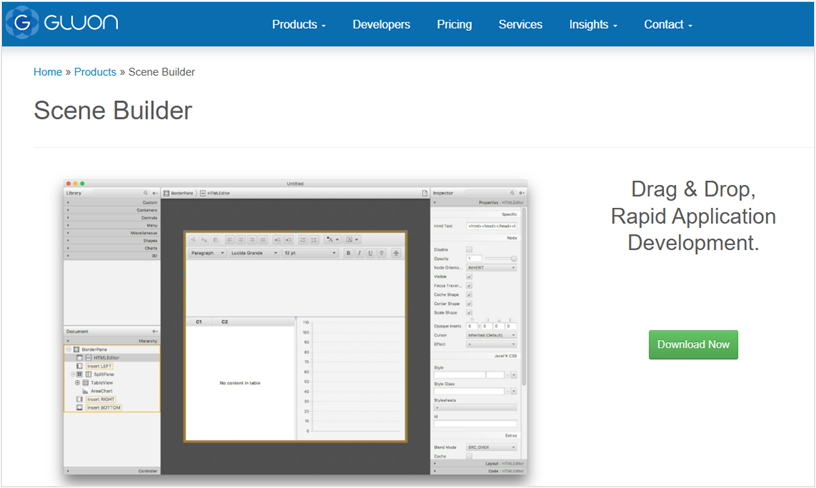Screen dimensions: 816x488
Task: Click the green Download Now button
Action: click(693, 344)
